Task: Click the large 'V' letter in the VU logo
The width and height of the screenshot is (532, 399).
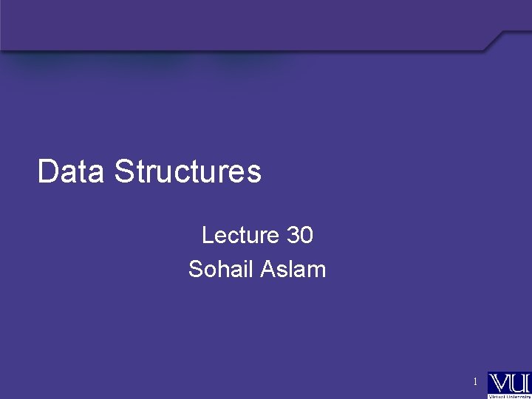Action: click(x=499, y=382)
